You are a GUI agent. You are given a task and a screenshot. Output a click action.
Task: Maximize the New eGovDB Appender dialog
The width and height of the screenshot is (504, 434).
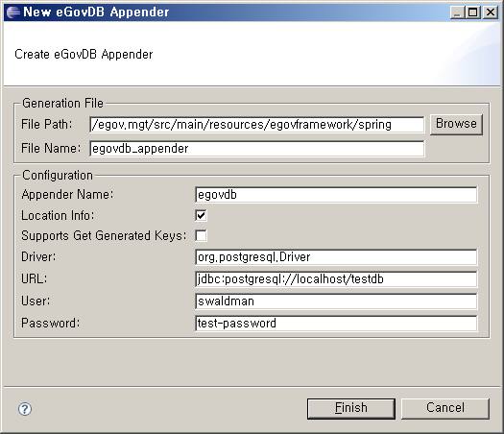pos(473,12)
